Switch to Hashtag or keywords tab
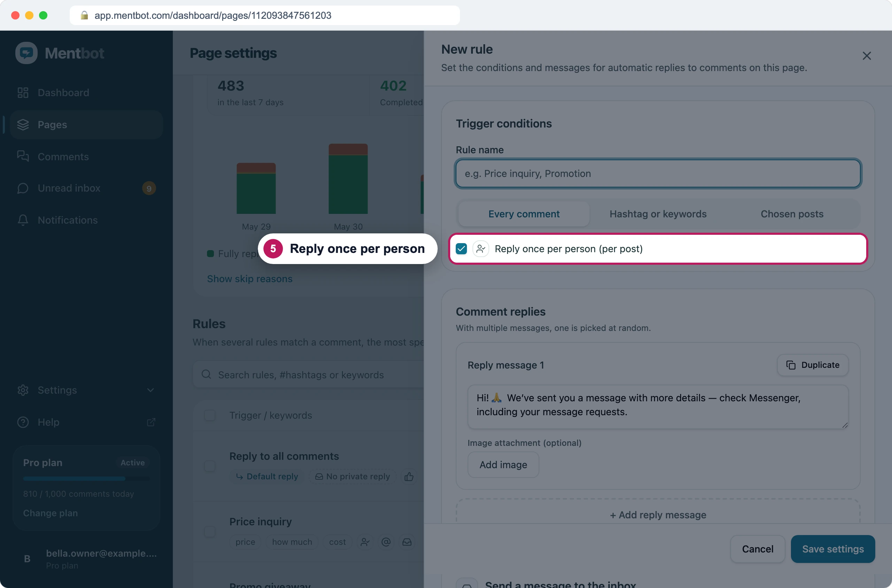 click(658, 214)
